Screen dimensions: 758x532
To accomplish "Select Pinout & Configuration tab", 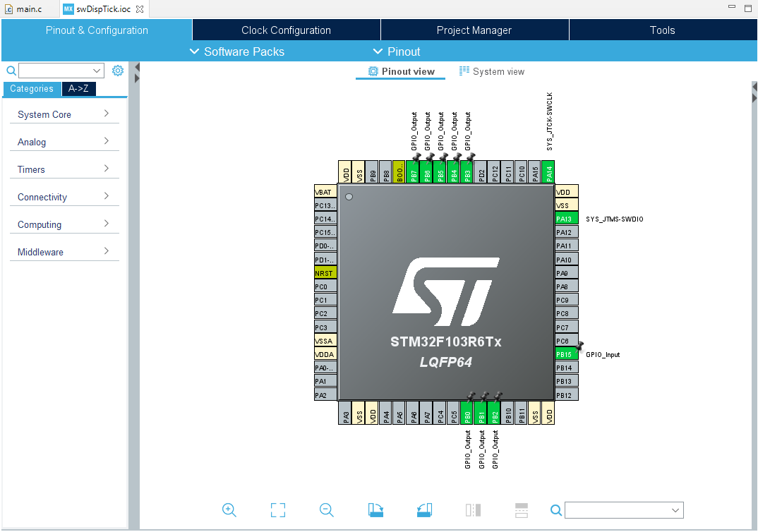I will tap(97, 30).
